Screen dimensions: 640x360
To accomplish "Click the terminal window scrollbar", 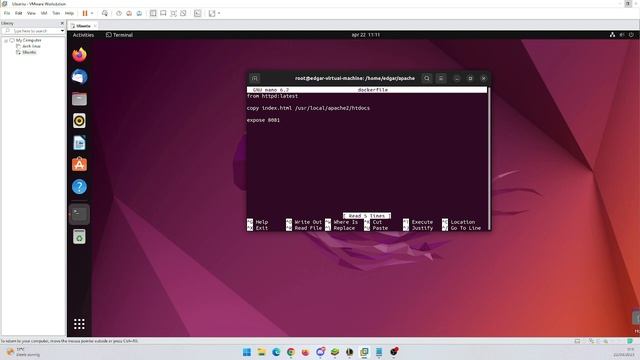I will [x=489, y=158].
